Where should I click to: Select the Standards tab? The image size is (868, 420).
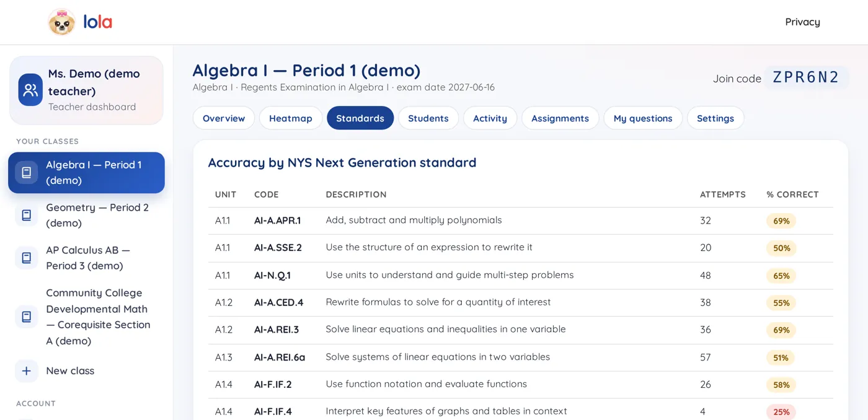point(360,118)
